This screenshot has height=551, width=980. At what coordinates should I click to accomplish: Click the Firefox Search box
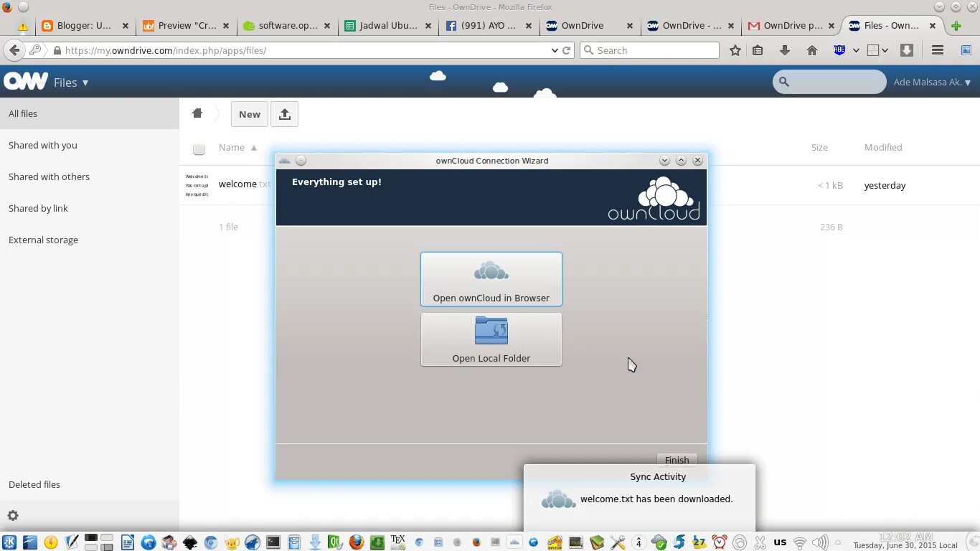coord(649,50)
